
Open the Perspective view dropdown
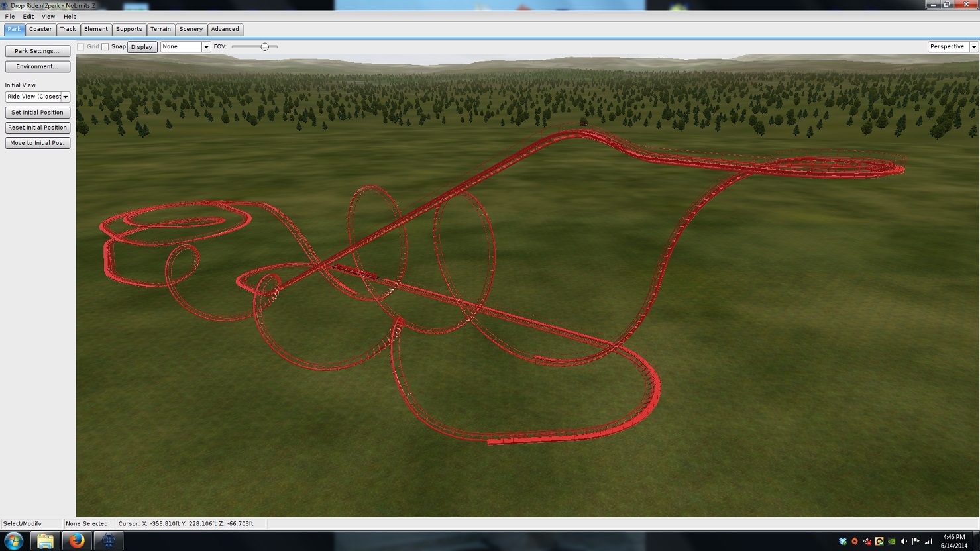[973, 47]
